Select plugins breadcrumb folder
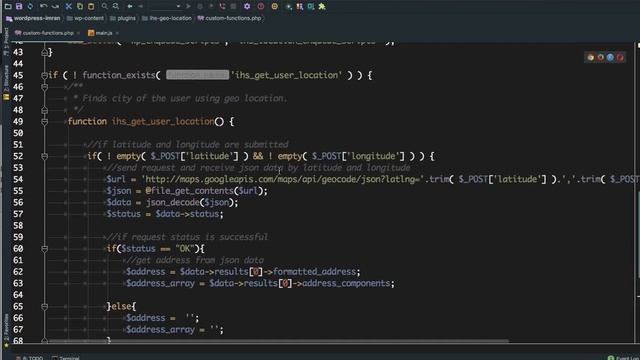The image size is (640, 360). point(123,18)
